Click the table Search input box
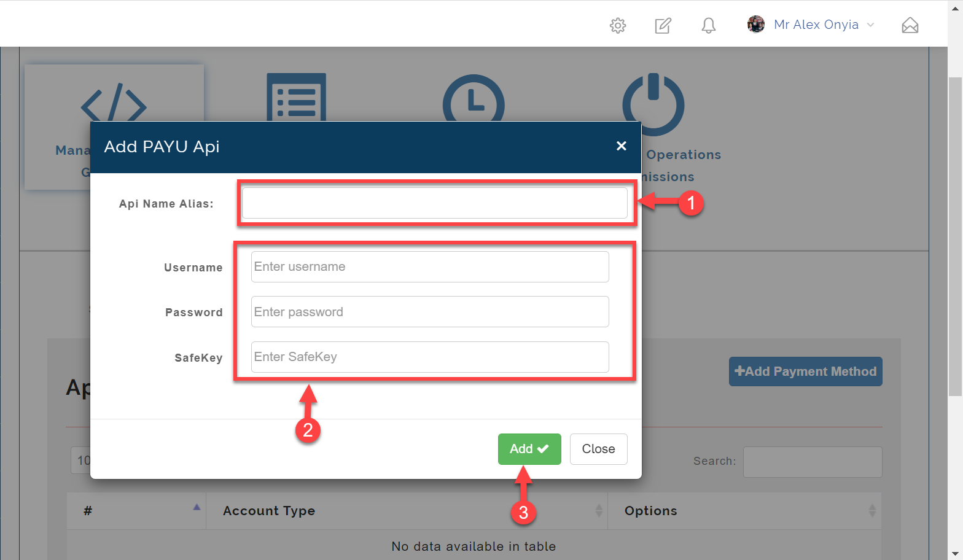 coord(813,462)
